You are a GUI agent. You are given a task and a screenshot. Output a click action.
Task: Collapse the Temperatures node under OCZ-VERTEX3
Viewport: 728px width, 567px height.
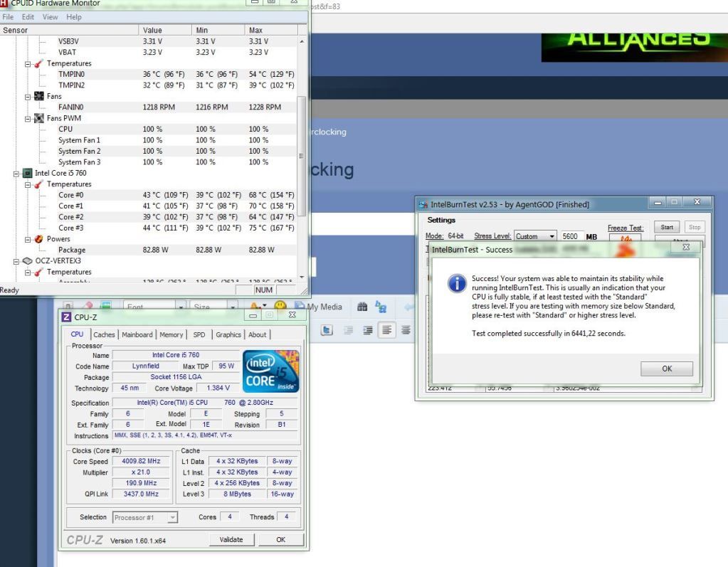[x=28, y=272]
